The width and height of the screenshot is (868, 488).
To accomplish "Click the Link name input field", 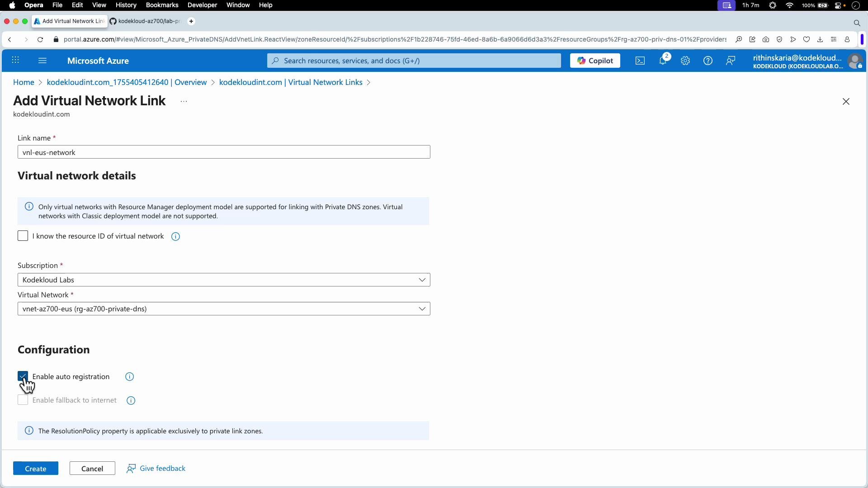I will click(224, 152).
